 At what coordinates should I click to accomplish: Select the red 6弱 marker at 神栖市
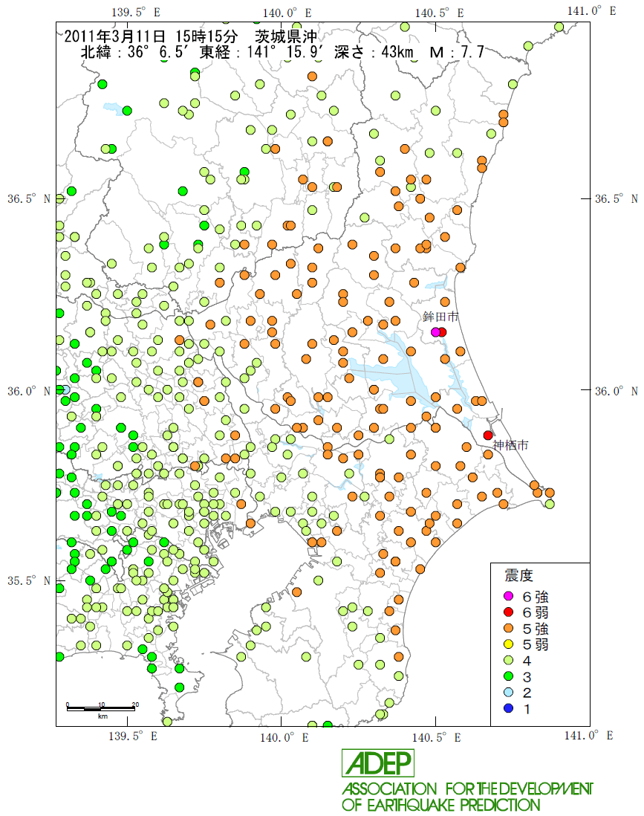(488, 435)
